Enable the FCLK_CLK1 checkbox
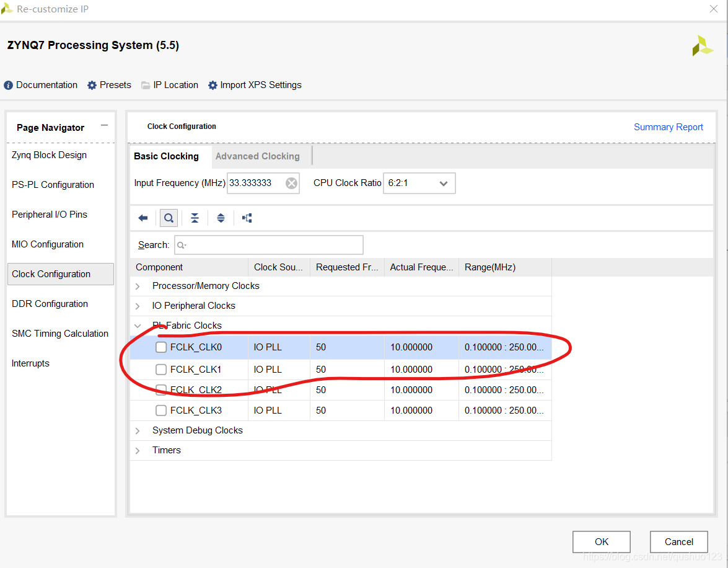The image size is (728, 568). [x=161, y=370]
